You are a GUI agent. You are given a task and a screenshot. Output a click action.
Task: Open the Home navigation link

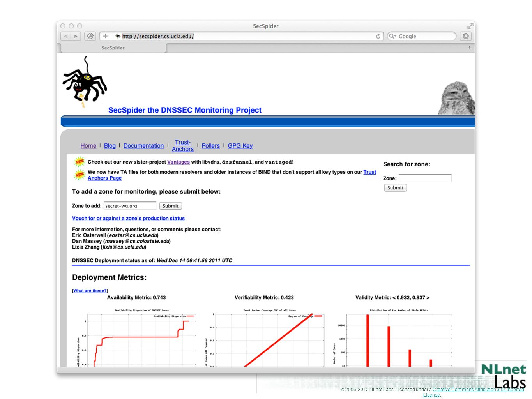point(88,146)
